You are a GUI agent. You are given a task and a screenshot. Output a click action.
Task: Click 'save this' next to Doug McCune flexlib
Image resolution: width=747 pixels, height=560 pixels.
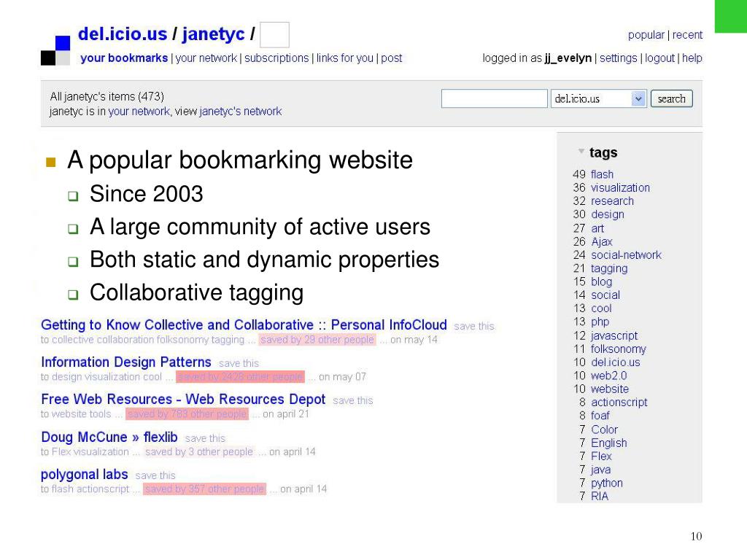click(205, 438)
